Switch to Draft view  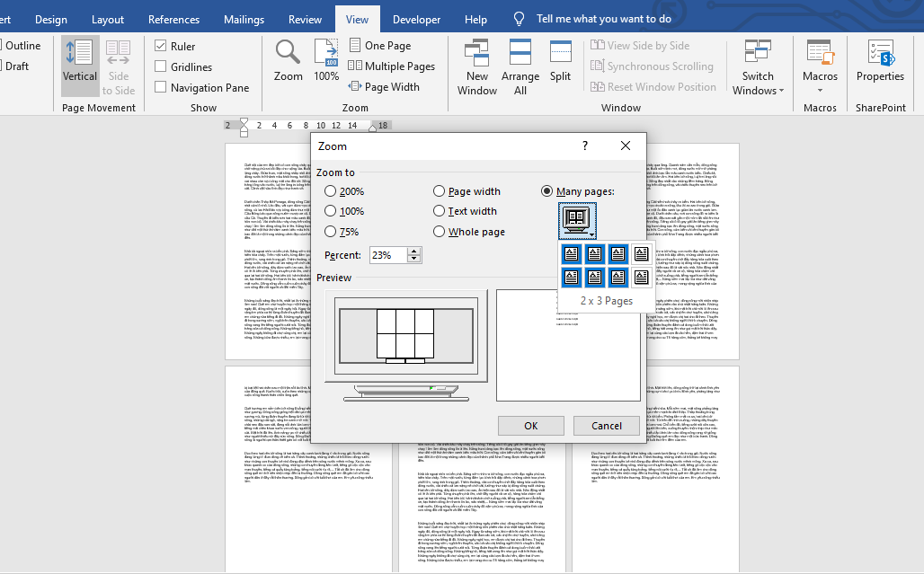coord(16,66)
